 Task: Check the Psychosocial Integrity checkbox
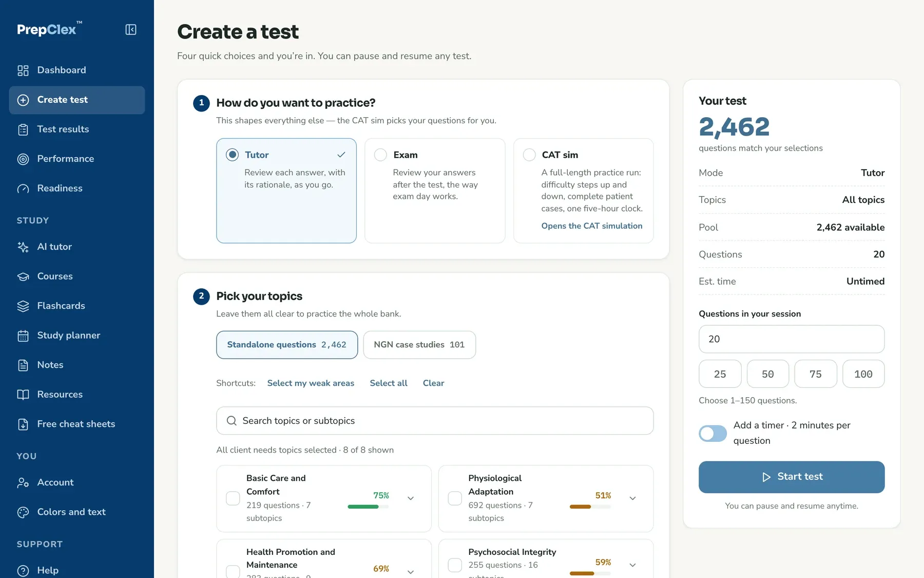pyautogui.click(x=455, y=565)
